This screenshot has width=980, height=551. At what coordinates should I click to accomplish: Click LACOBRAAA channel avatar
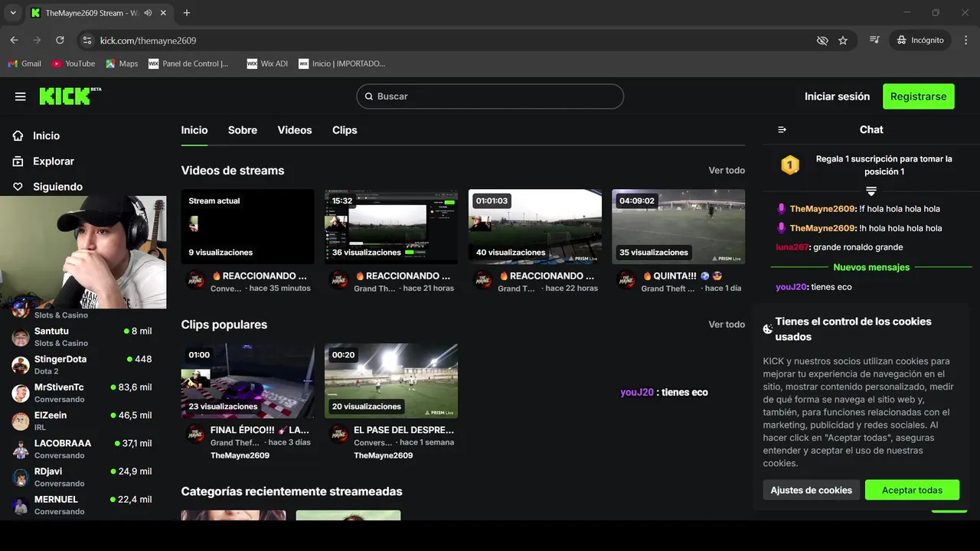point(21,449)
